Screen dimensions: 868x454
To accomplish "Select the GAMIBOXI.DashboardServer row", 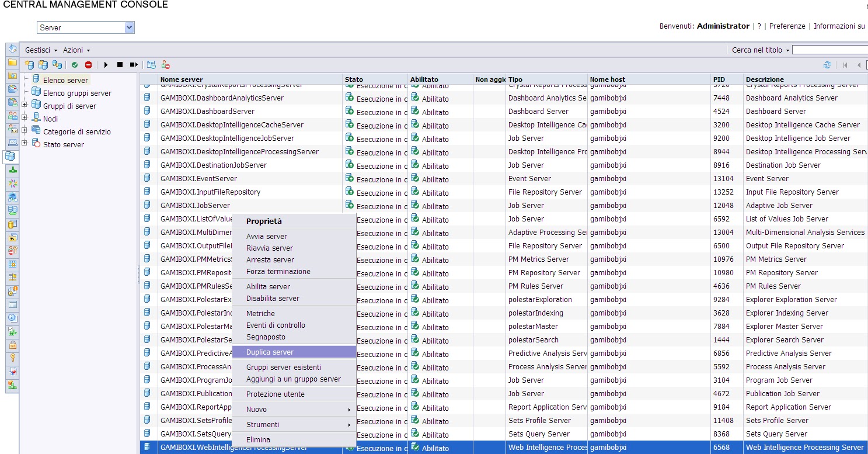I will coord(504,111).
